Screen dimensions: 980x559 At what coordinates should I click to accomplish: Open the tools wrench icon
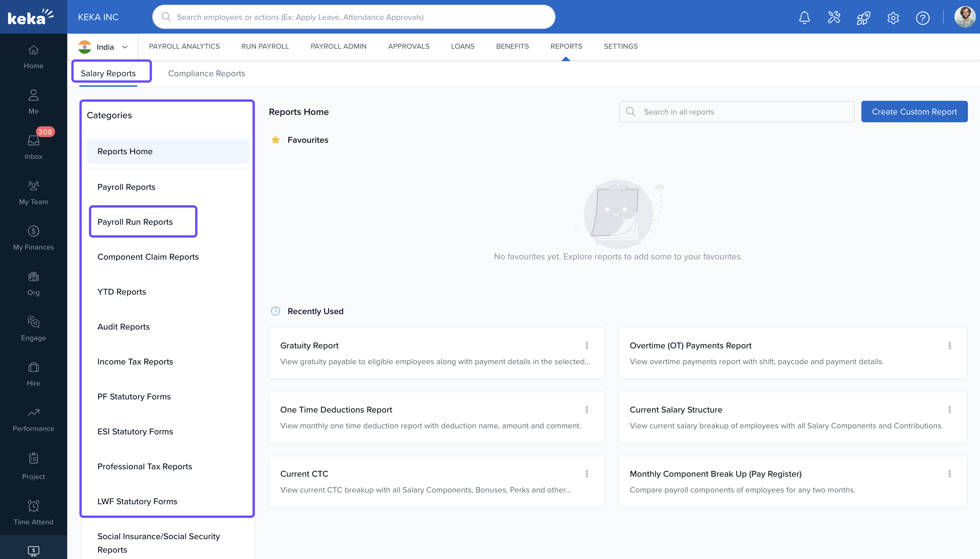point(834,18)
